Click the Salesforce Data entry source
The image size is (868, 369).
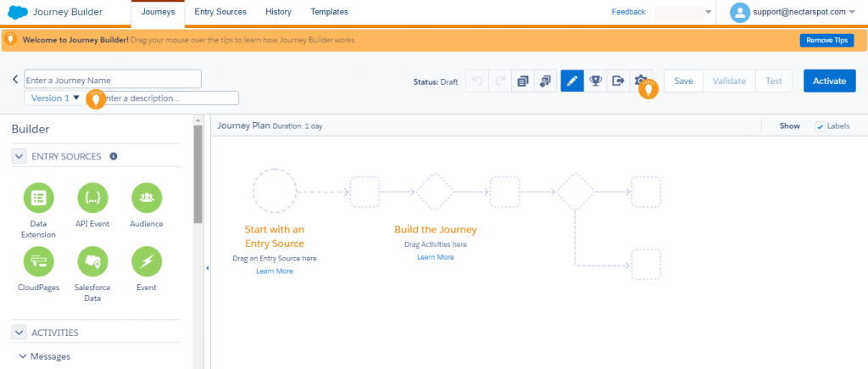pos(92,261)
